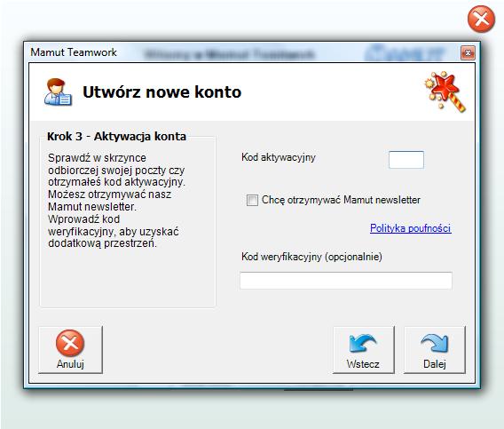Click the 'Chcę otrzymywać Mamut newsletter' label text
This screenshot has height=429, width=504.
pyautogui.click(x=341, y=200)
